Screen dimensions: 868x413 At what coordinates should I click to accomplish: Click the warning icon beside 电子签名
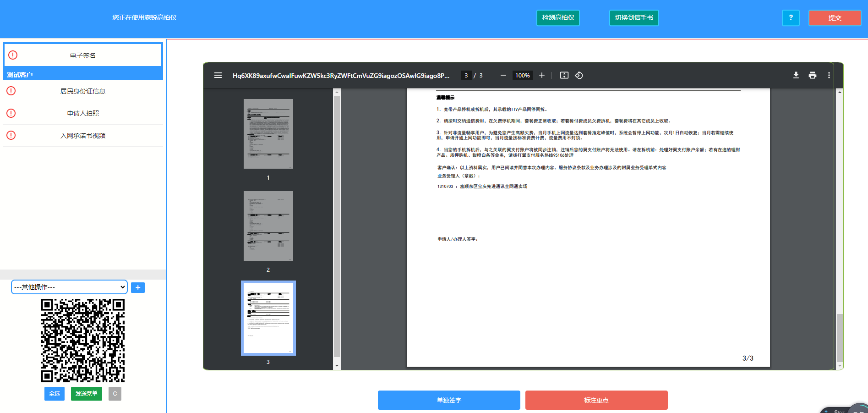pyautogui.click(x=13, y=55)
